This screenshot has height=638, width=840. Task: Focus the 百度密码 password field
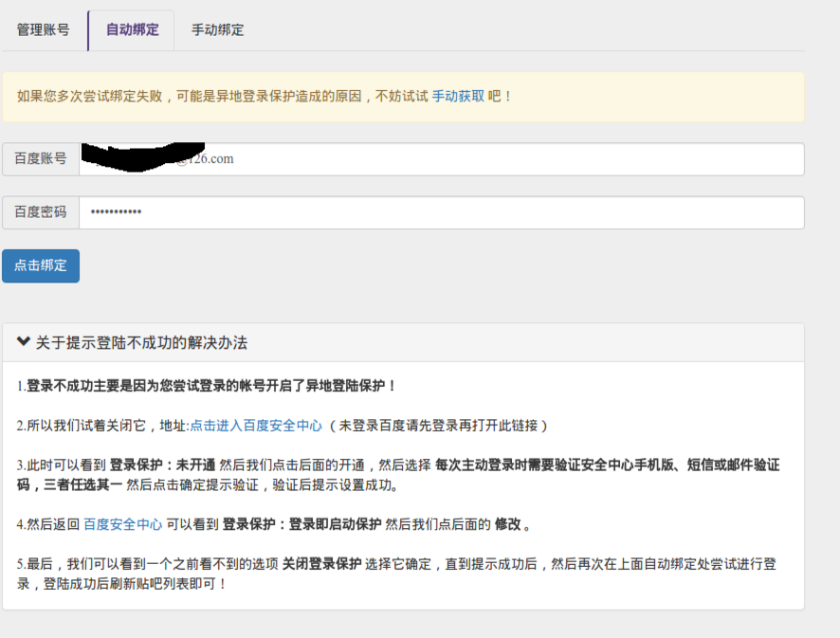pyautogui.click(x=442, y=212)
